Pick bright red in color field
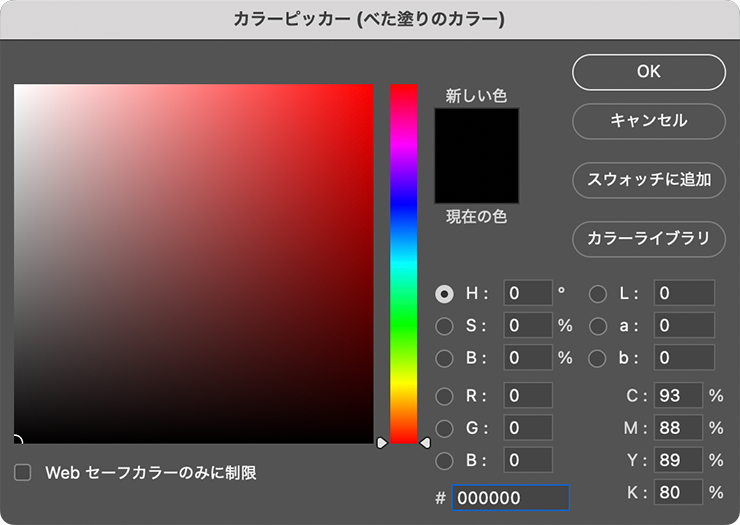The image size is (740, 525). 366,92
